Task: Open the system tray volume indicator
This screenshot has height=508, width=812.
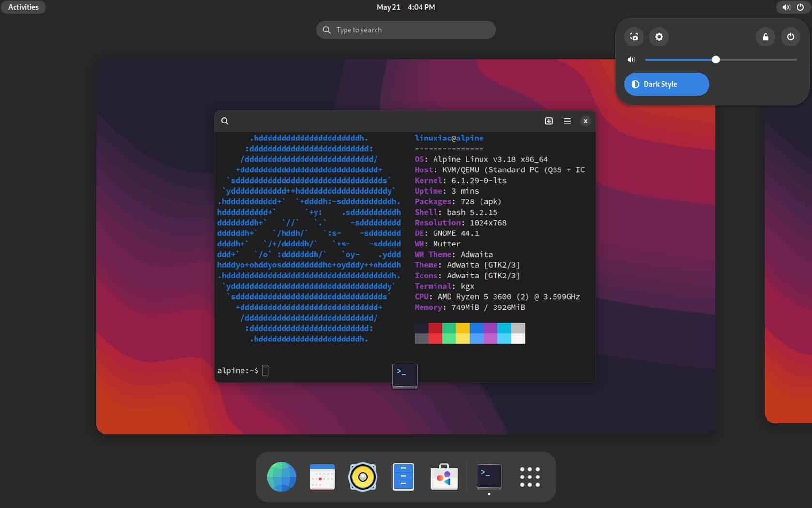Action: point(785,7)
